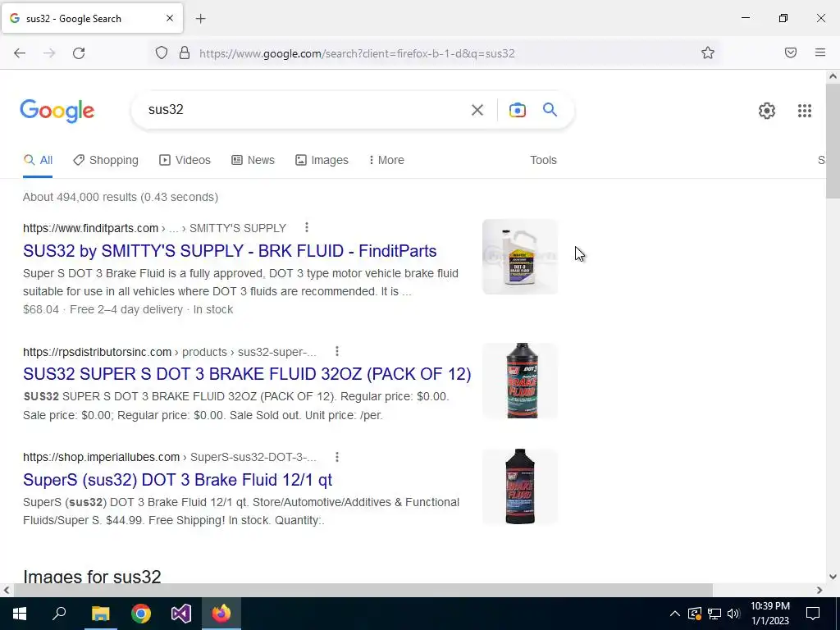This screenshot has height=630, width=840.
Task: Open the notification center
Action: [813, 614]
